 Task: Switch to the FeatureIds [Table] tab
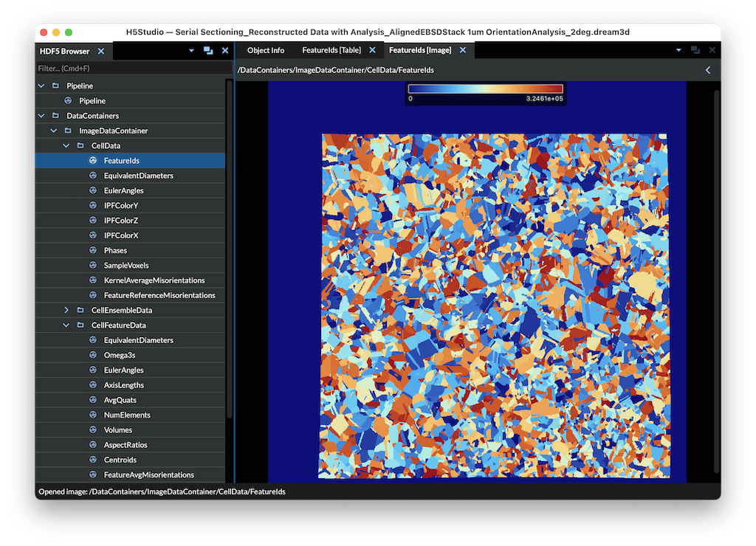[x=331, y=50]
